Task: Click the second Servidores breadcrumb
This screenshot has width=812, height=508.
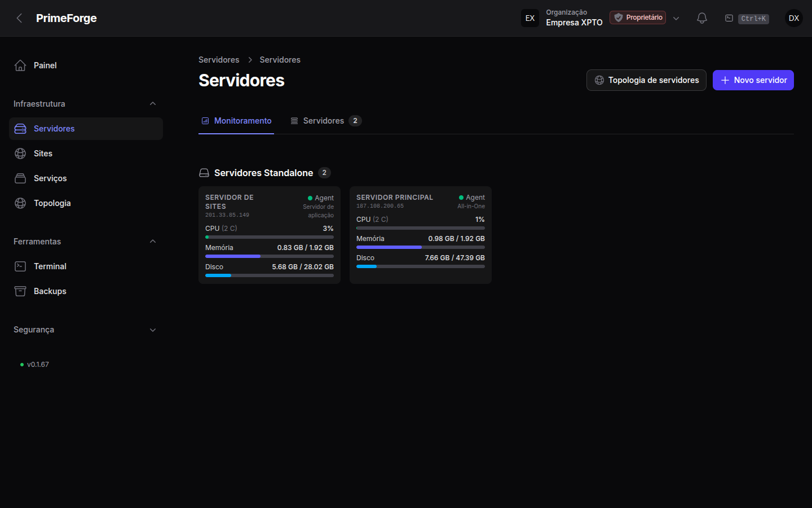Action: pos(280,60)
